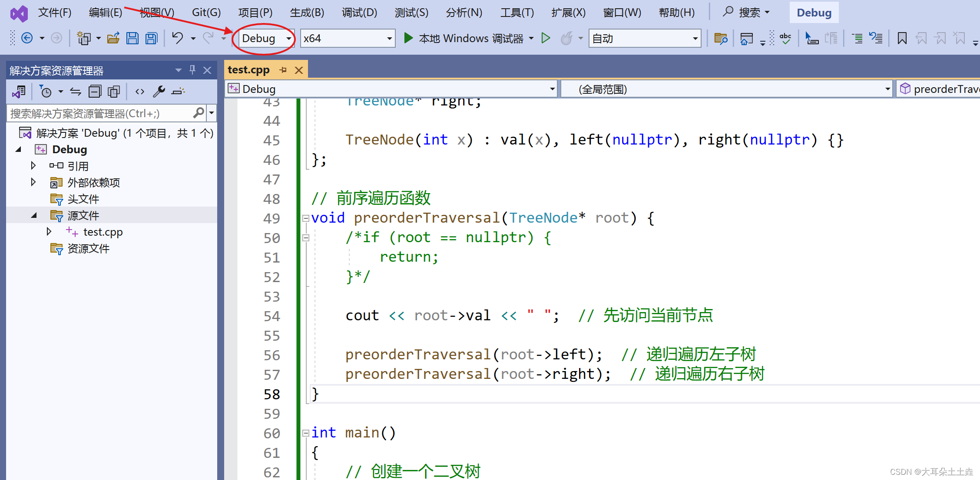Click the search magnifier in Solution Explorer

tap(199, 113)
